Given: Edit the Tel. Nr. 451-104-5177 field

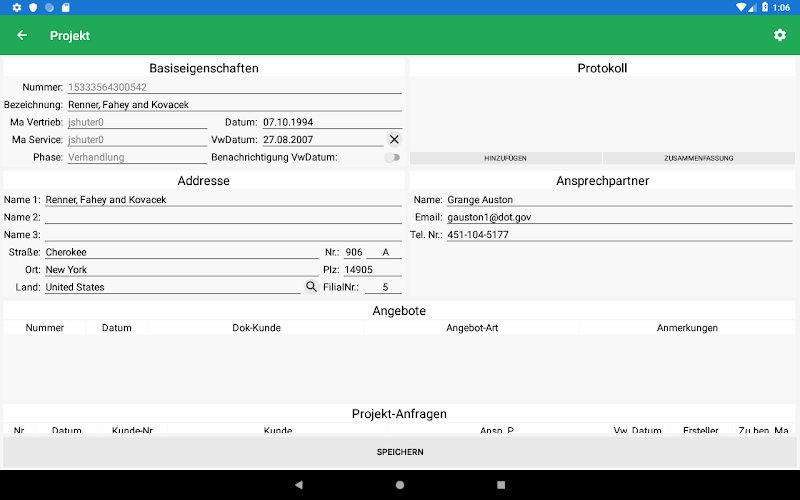Looking at the screenshot, I should coord(619,235).
